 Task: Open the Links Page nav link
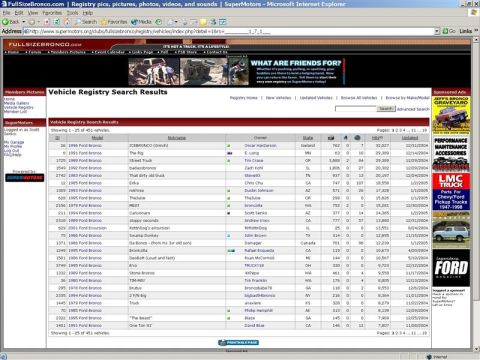[141, 52]
